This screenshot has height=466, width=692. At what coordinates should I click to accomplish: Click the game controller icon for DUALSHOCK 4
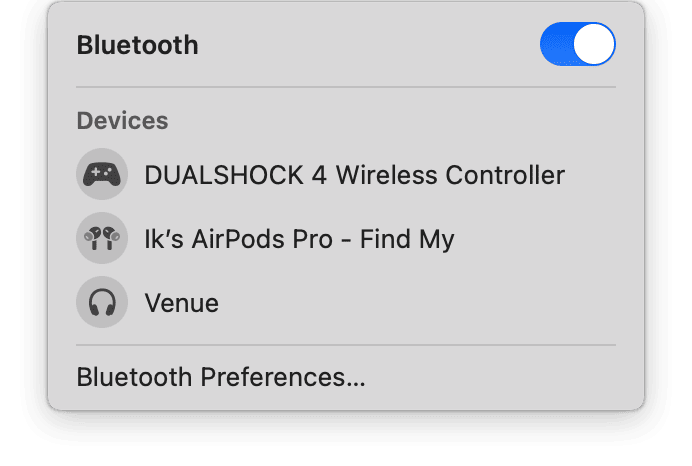[101, 175]
